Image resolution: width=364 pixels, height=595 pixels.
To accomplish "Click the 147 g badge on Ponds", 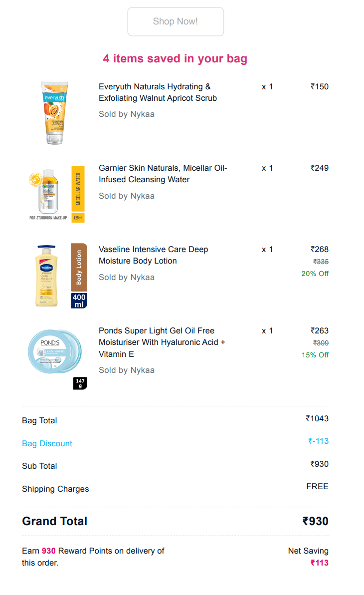I will tap(80, 383).
